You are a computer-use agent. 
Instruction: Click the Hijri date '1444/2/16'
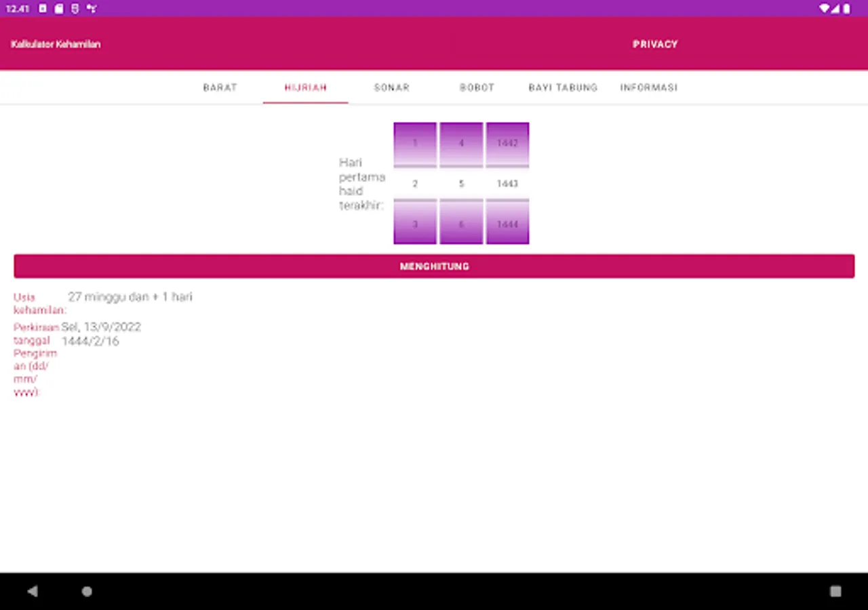pyautogui.click(x=90, y=341)
